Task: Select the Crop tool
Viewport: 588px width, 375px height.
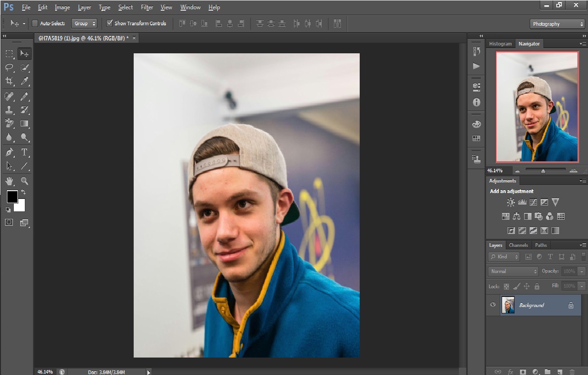Action: click(9, 81)
